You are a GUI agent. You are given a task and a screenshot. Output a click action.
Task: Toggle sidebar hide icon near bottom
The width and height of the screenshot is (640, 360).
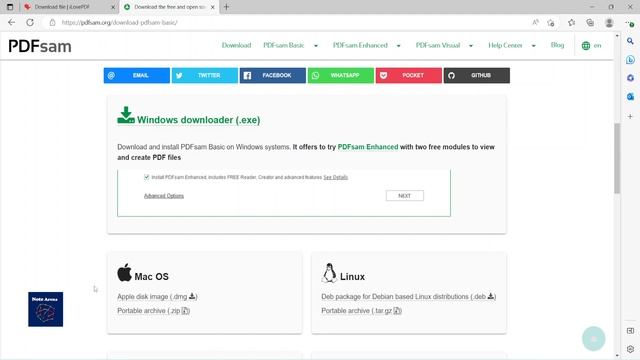click(630, 331)
